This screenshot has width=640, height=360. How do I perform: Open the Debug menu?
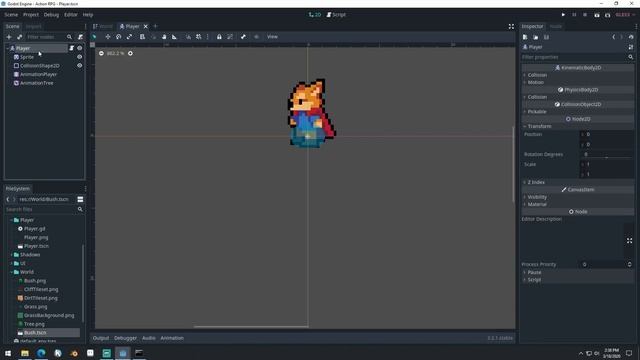pyautogui.click(x=51, y=15)
